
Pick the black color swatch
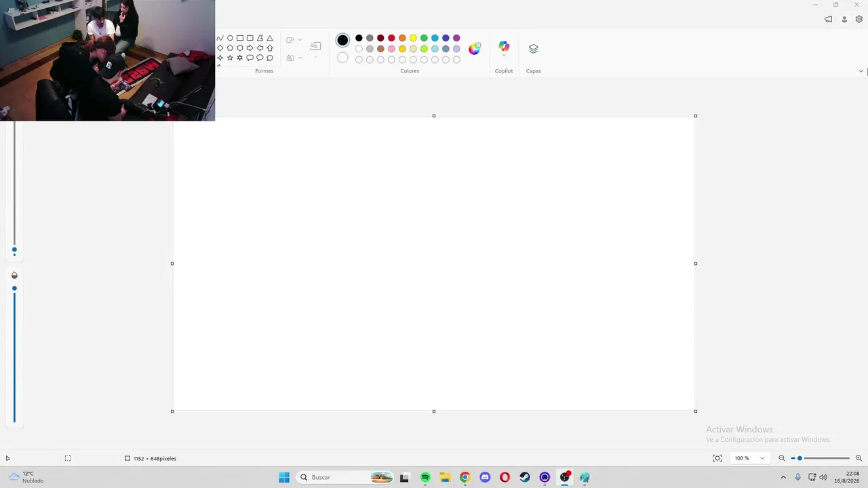[x=359, y=38]
